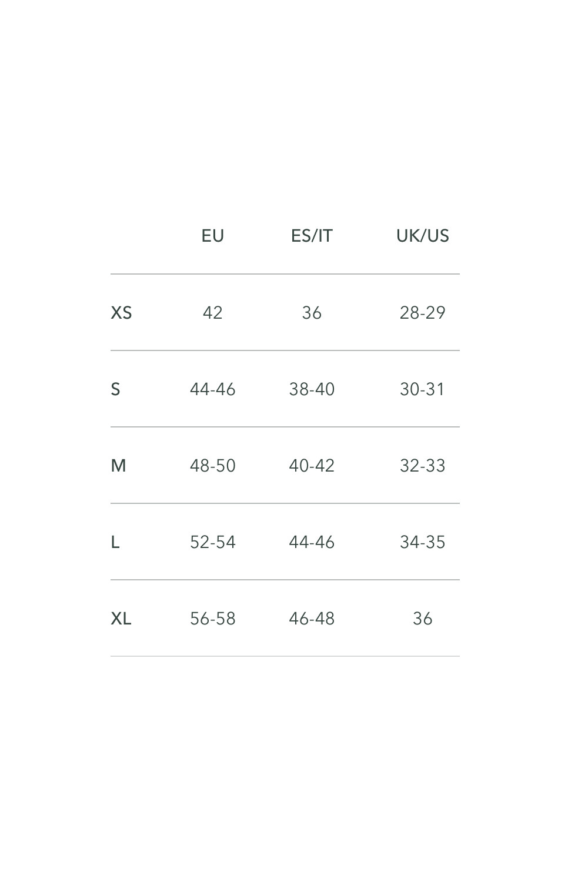588x882 pixels.
Task: Click the L size row label
Action: coord(115,542)
